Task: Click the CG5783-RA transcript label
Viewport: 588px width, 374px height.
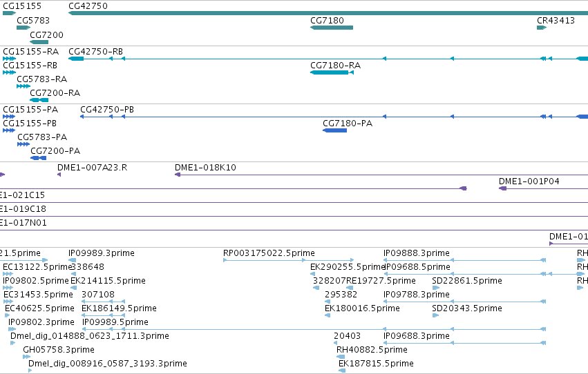Action: pos(42,79)
